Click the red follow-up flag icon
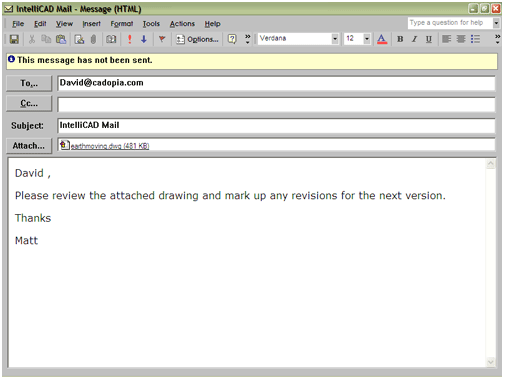 162,39
